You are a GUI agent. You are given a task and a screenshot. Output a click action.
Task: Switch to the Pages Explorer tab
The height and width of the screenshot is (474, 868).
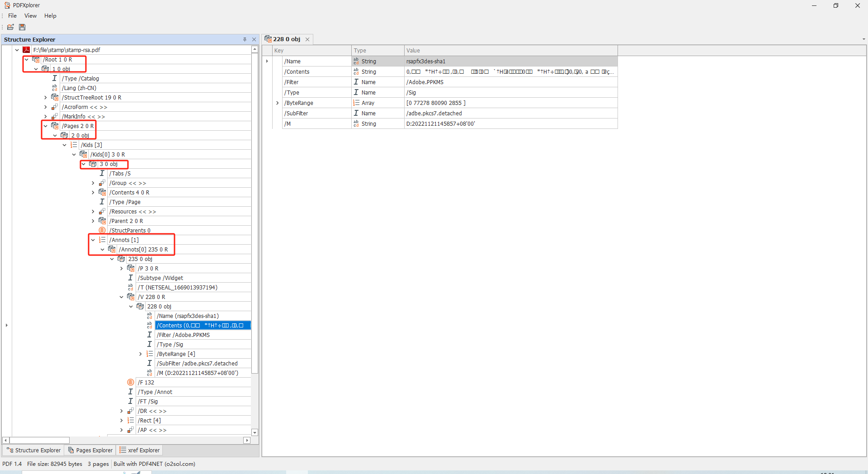90,450
